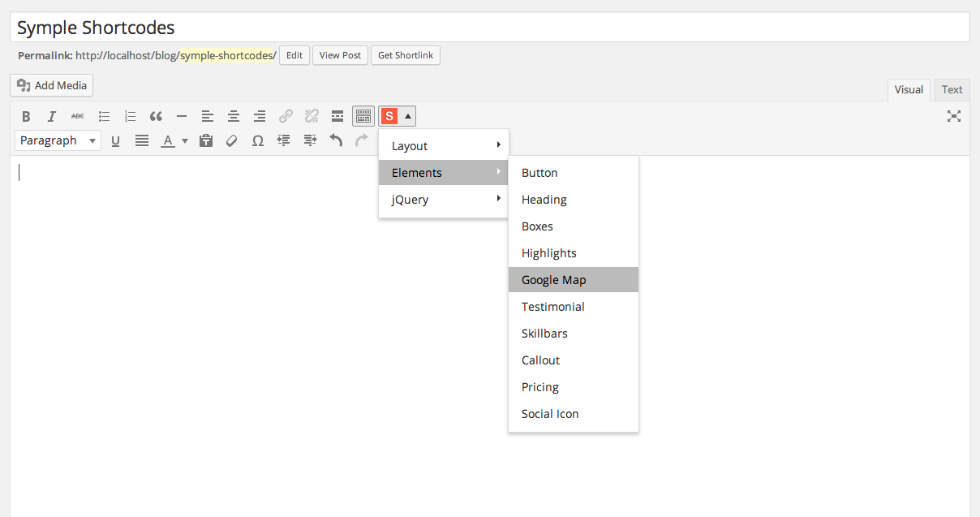
Task: Open the Paragraph format dropdown
Action: point(58,140)
